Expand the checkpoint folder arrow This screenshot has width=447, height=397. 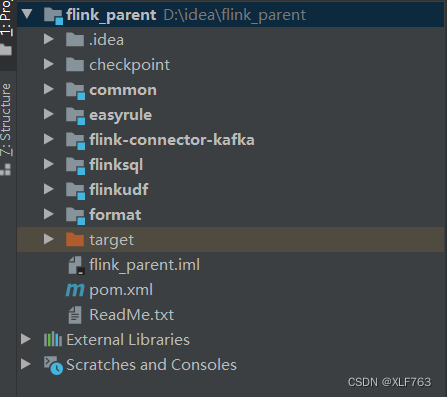coord(49,64)
